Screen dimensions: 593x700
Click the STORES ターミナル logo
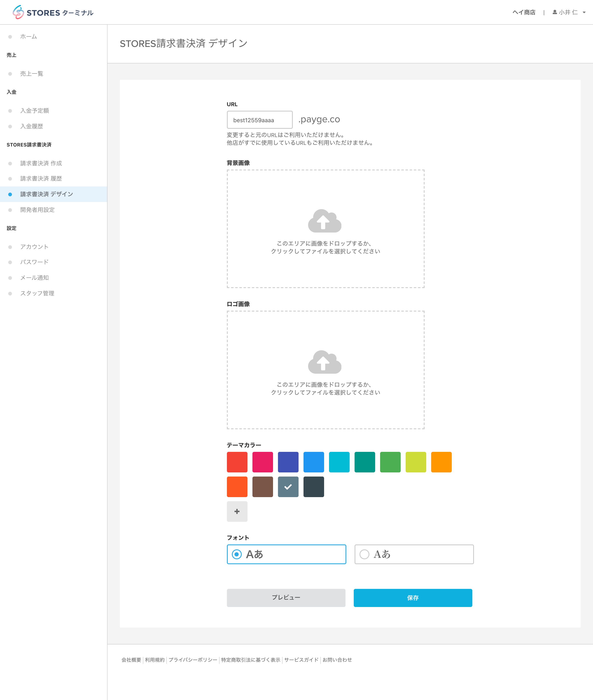pyautogui.click(x=53, y=12)
